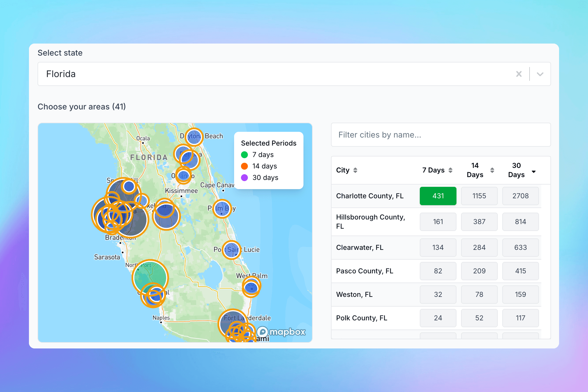588x392 pixels.
Task: Select Pasco County 7 days value 82
Action: tap(438, 271)
